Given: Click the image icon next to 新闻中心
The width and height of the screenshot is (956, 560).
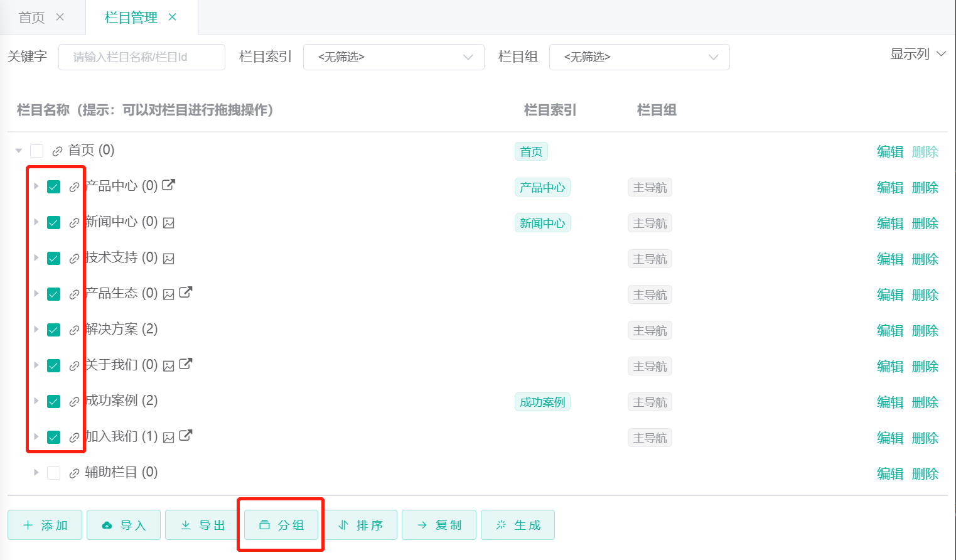Looking at the screenshot, I should pos(168,223).
